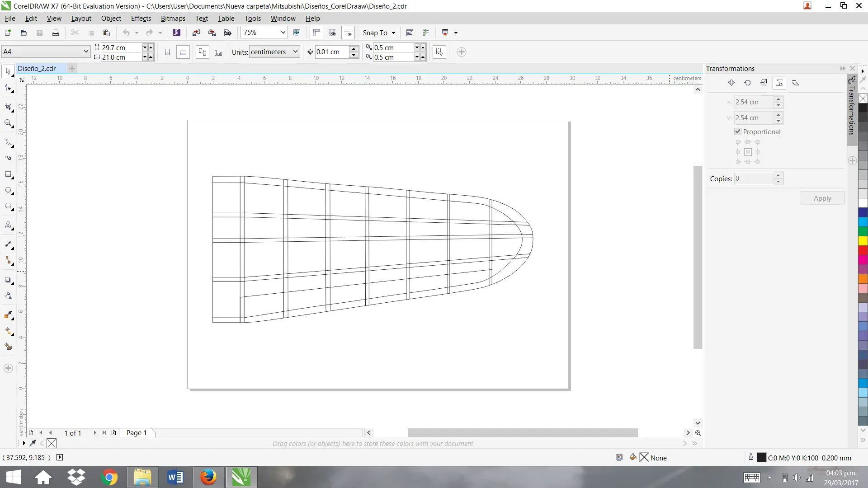Click the Export icon in the toolbar
The height and width of the screenshot is (488, 868).
coord(212,33)
